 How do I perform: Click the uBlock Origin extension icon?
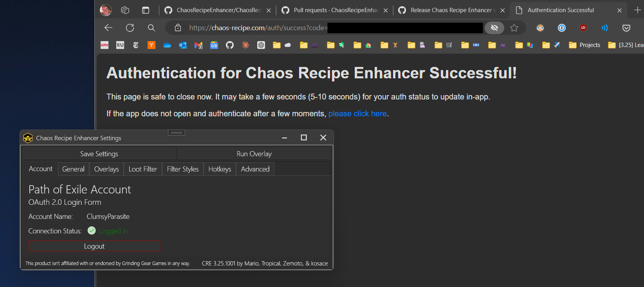pos(583,28)
